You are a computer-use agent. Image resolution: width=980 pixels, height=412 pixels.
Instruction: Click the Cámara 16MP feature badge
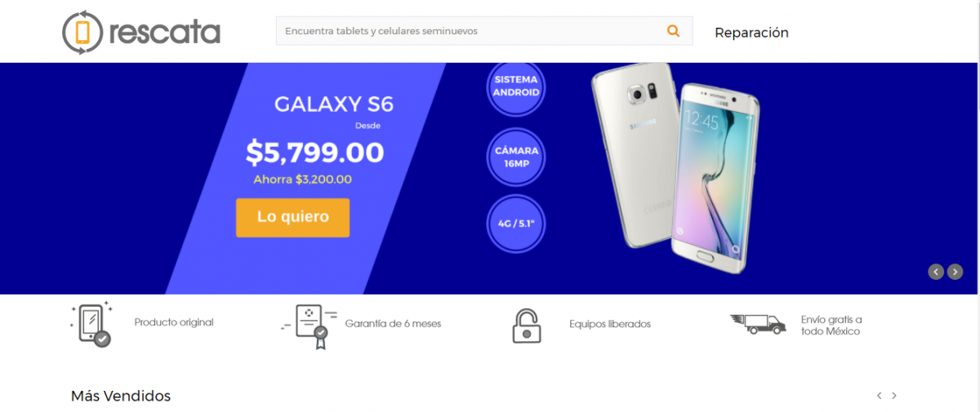click(x=515, y=157)
